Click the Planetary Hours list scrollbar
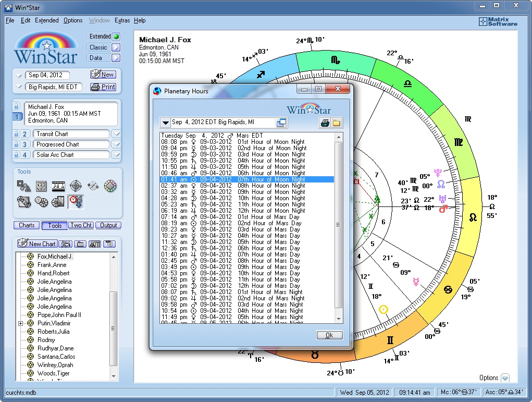The image size is (532, 402). pyautogui.click(x=338, y=225)
